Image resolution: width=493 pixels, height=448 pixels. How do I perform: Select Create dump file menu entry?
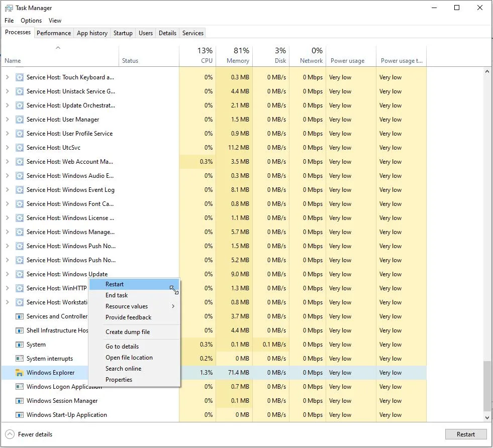click(134, 332)
